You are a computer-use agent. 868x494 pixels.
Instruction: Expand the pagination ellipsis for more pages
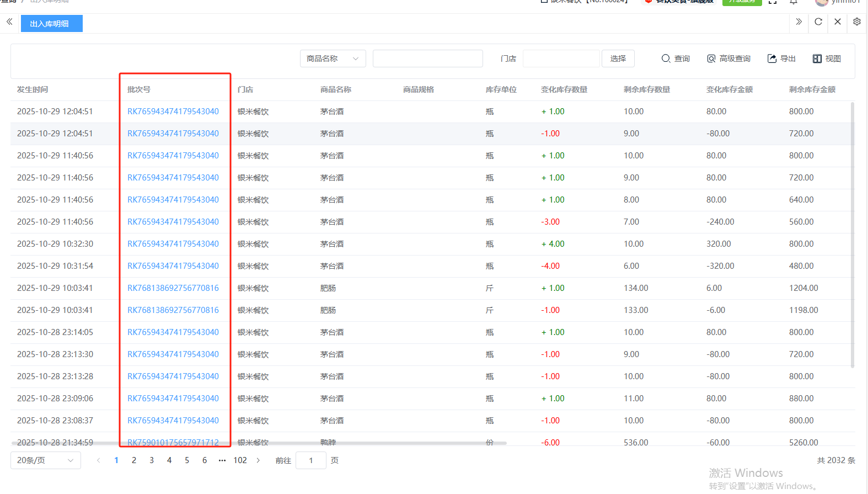pyautogui.click(x=222, y=460)
